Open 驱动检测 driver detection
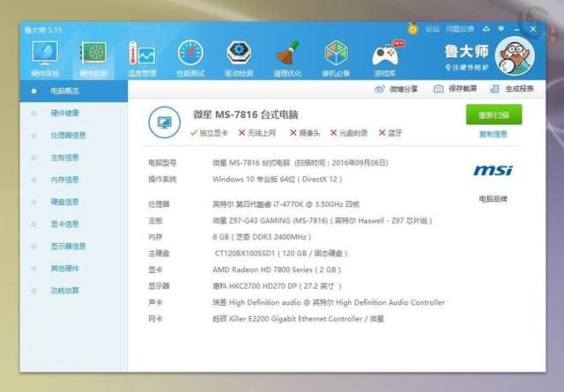Image resolution: width=564 pixels, height=392 pixels. coord(239,58)
